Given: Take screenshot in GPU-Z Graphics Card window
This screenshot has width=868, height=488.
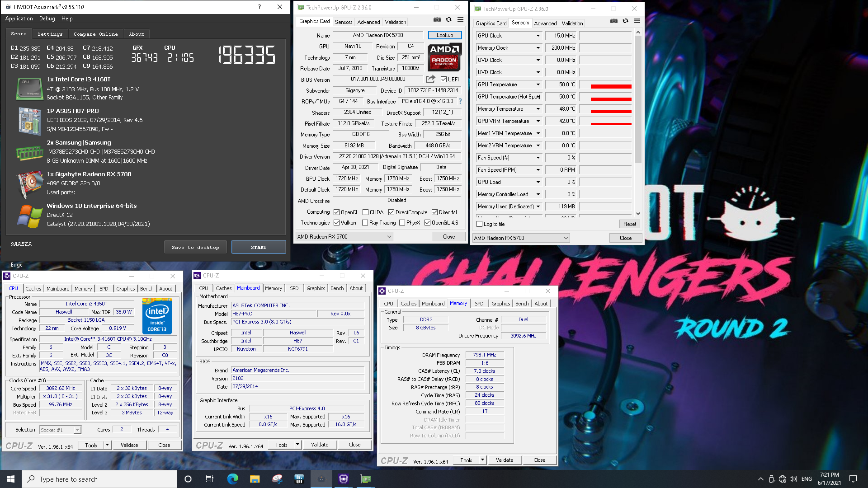Looking at the screenshot, I should pos(437,19).
